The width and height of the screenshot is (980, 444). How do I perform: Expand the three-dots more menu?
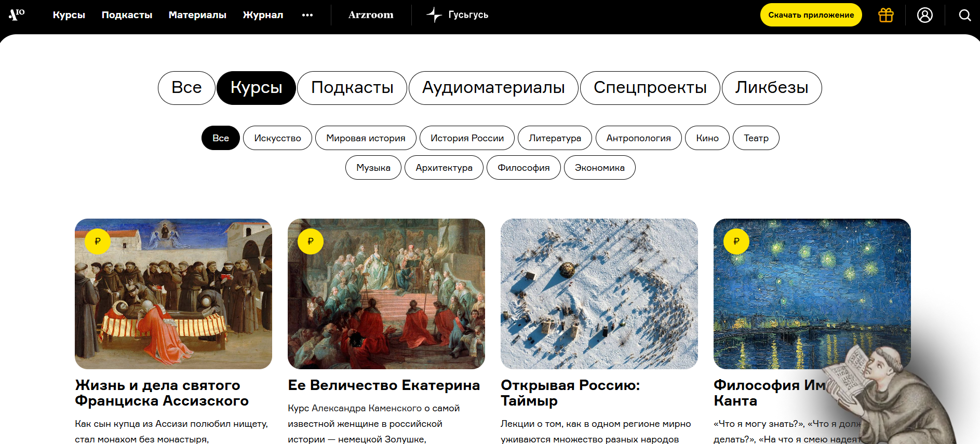307,15
